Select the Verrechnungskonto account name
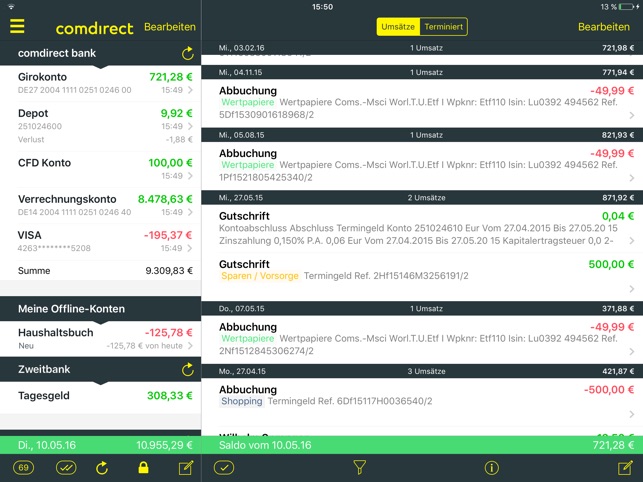643x482 pixels. [x=67, y=199]
